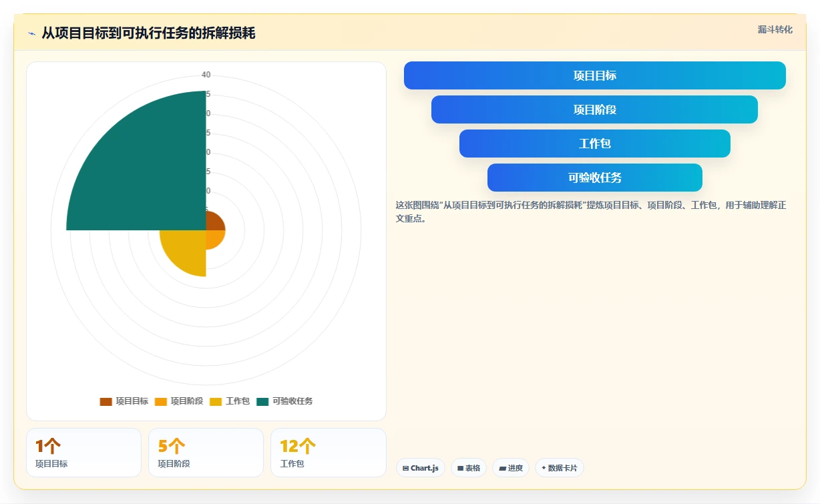This screenshot has height=504, width=820.
Task: Click the 项目目标 funnel bar
Action: coord(595,75)
